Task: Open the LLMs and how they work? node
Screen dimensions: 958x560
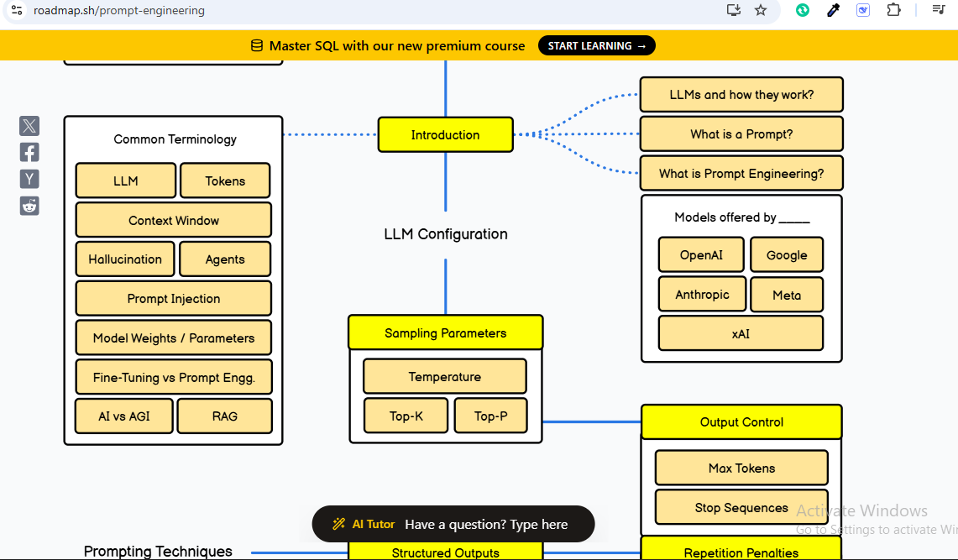Action: (x=741, y=95)
